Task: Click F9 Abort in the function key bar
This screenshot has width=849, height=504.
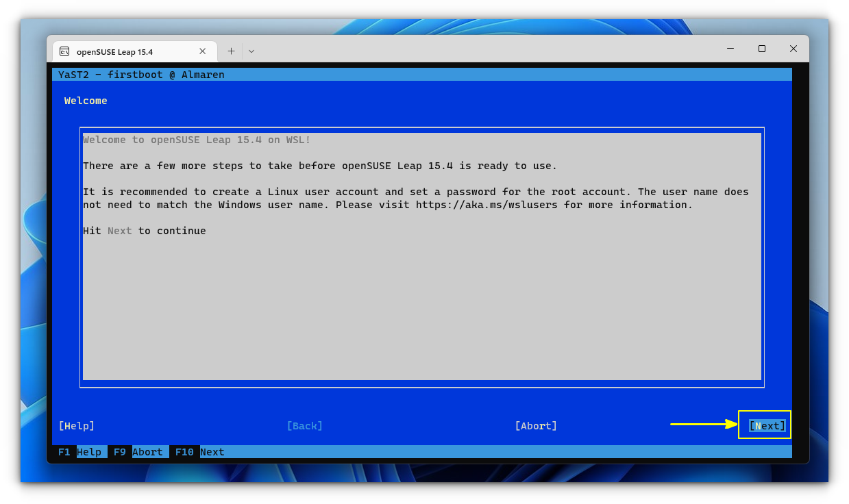Action: pyautogui.click(x=138, y=452)
